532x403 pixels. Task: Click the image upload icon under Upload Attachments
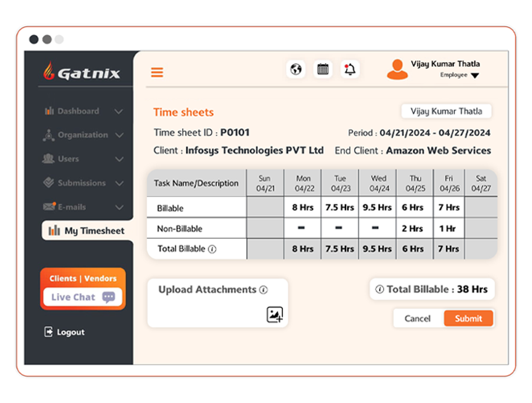click(x=275, y=314)
